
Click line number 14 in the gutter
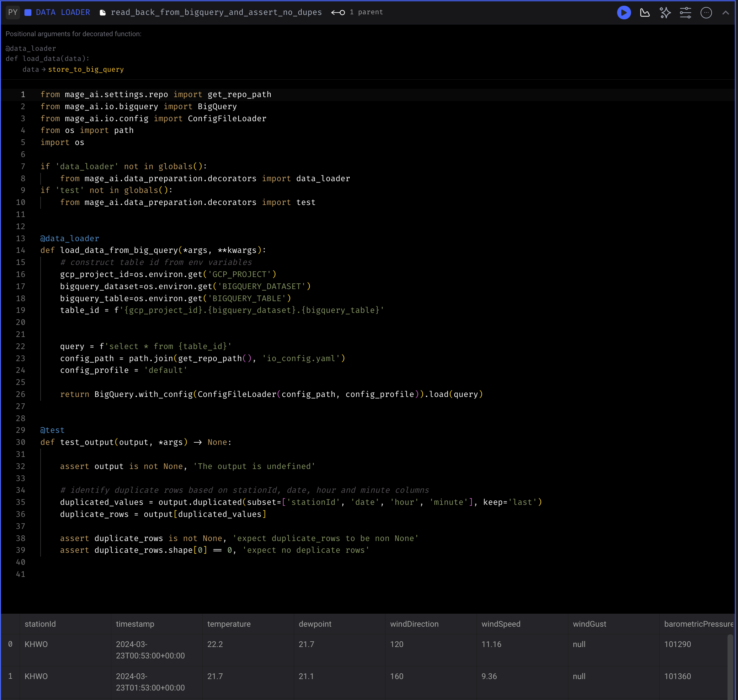pos(21,250)
